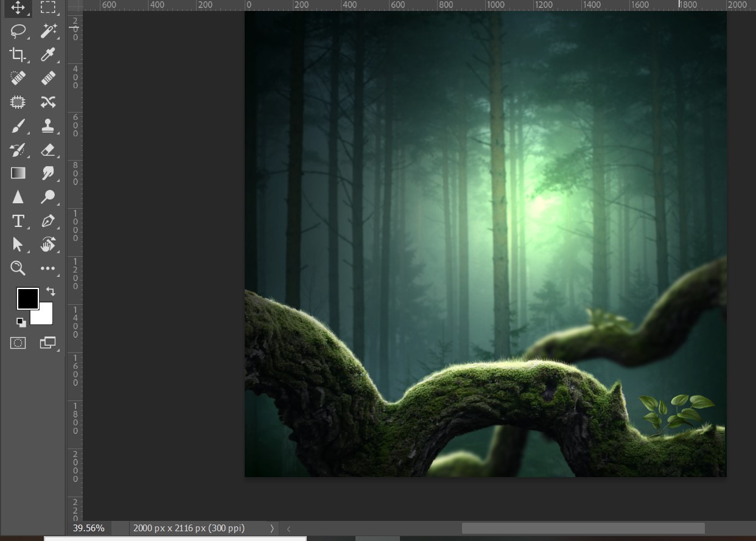
Task: Click the 39.56% zoom level field
Action: (x=90, y=528)
